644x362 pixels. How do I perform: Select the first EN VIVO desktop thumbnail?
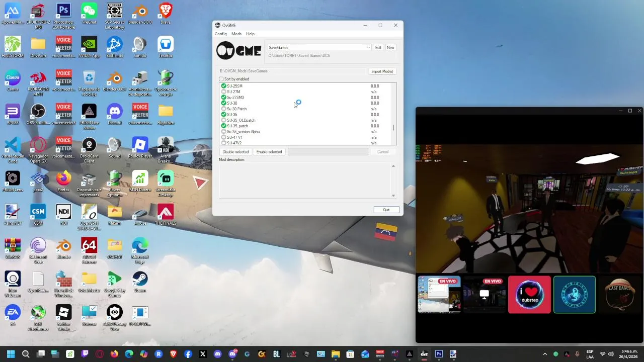439,295
